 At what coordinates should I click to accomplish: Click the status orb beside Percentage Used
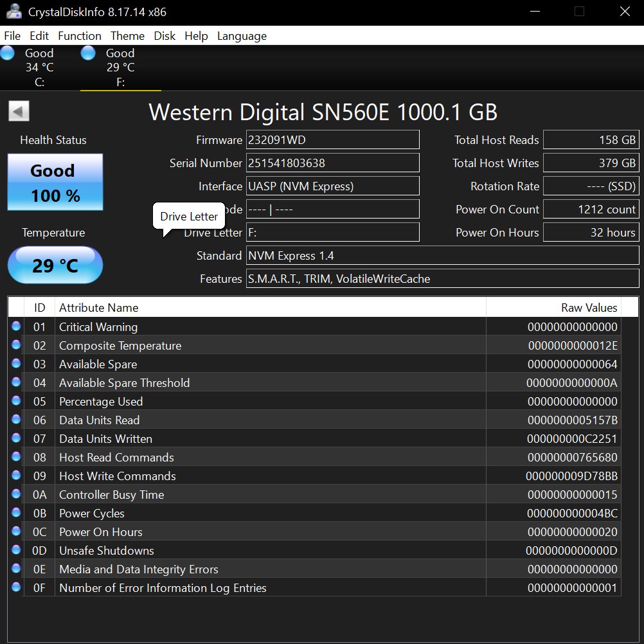click(16, 400)
